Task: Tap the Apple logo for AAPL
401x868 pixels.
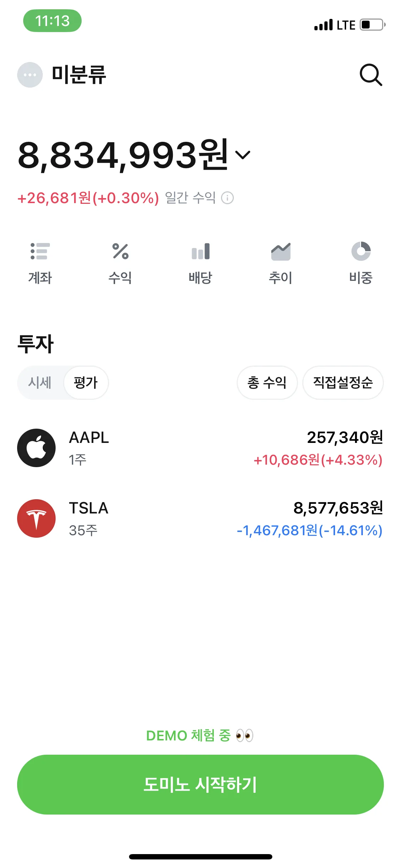Action: click(36, 448)
